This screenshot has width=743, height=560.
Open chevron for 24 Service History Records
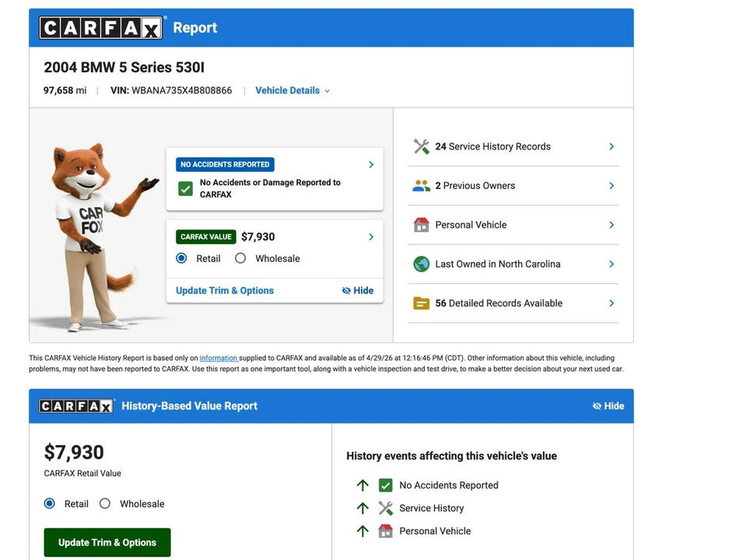(x=612, y=146)
